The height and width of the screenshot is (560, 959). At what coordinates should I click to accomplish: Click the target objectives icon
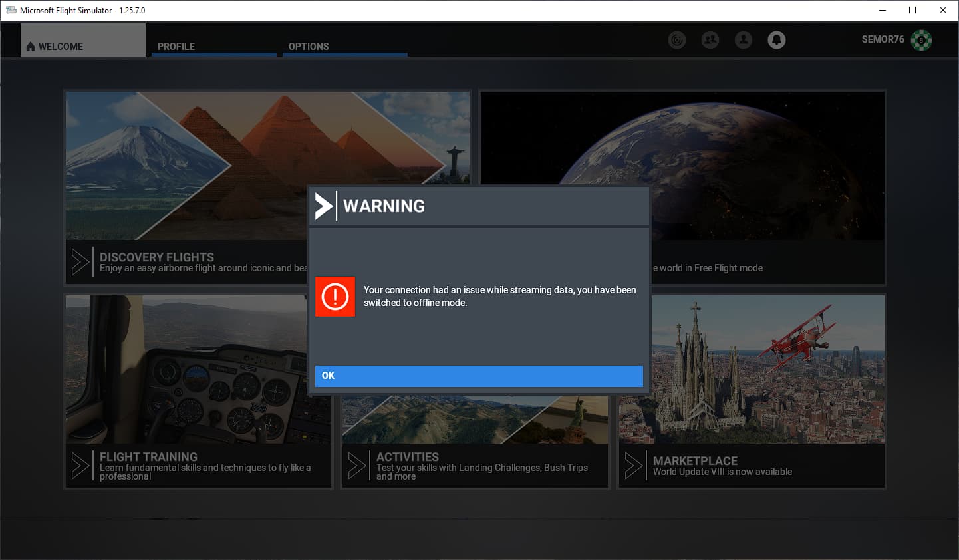point(676,40)
